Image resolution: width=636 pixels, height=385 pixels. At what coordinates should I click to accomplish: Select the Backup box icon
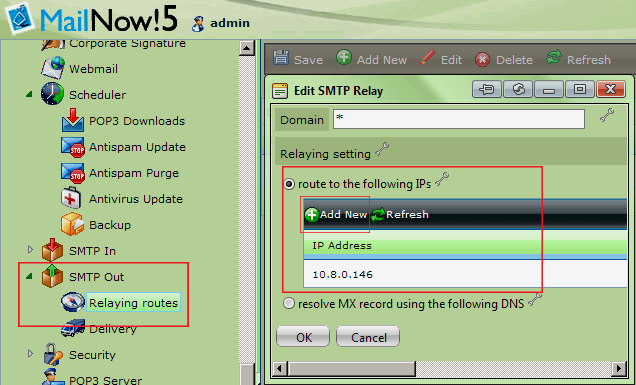pyautogui.click(x=73, y=224)
